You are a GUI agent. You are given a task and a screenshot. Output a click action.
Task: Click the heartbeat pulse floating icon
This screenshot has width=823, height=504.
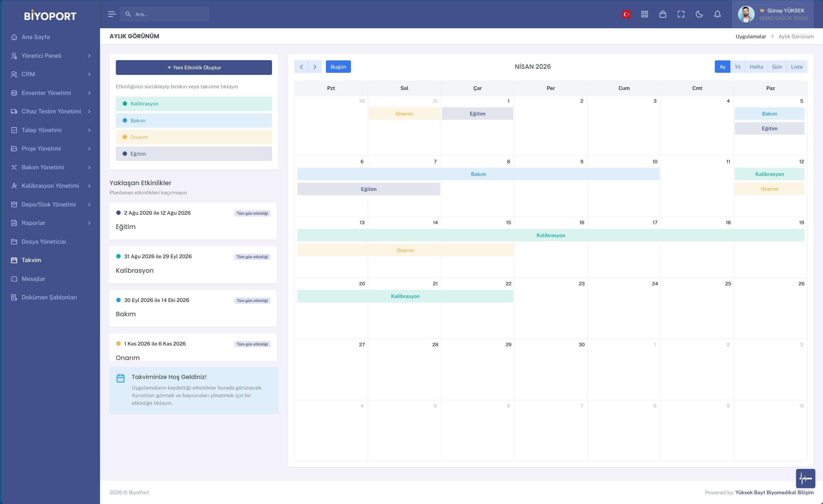[x=805, y=478]
